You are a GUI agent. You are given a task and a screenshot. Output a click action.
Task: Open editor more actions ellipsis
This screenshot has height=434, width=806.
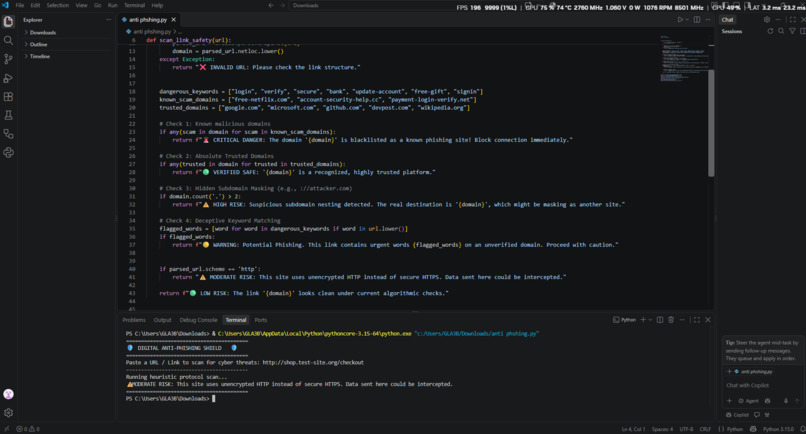pyautogui.click(x=708, y=20)
